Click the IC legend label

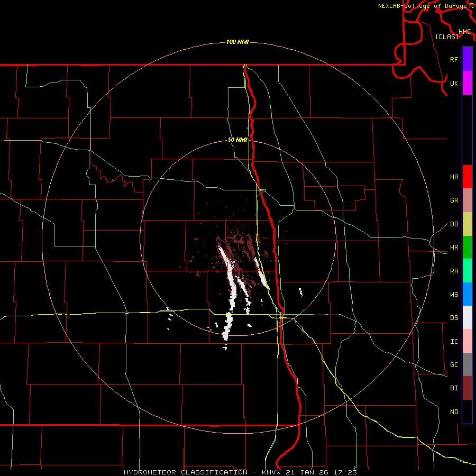tap(454, 342)
